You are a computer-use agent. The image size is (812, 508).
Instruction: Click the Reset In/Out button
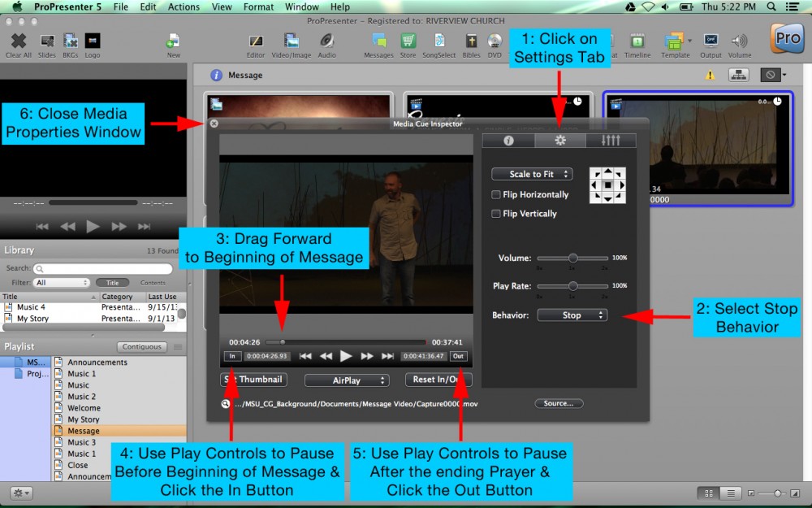pos(438,380)
